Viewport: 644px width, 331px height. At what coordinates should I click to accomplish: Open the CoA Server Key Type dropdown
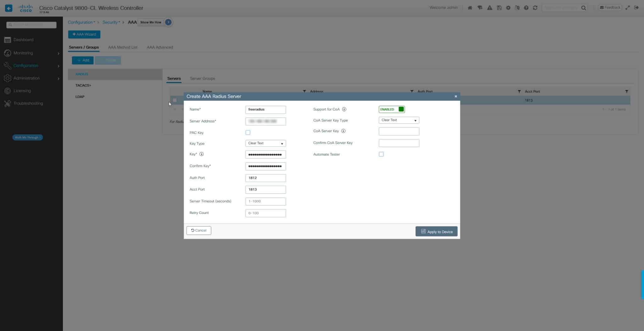399,120
